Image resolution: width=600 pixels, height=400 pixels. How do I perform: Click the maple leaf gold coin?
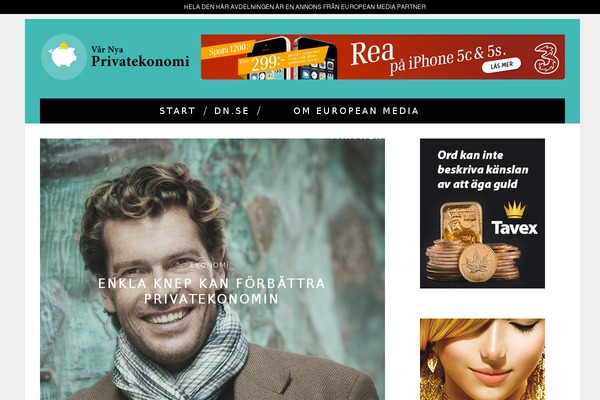pyautogui.click(x=477, y=263)
